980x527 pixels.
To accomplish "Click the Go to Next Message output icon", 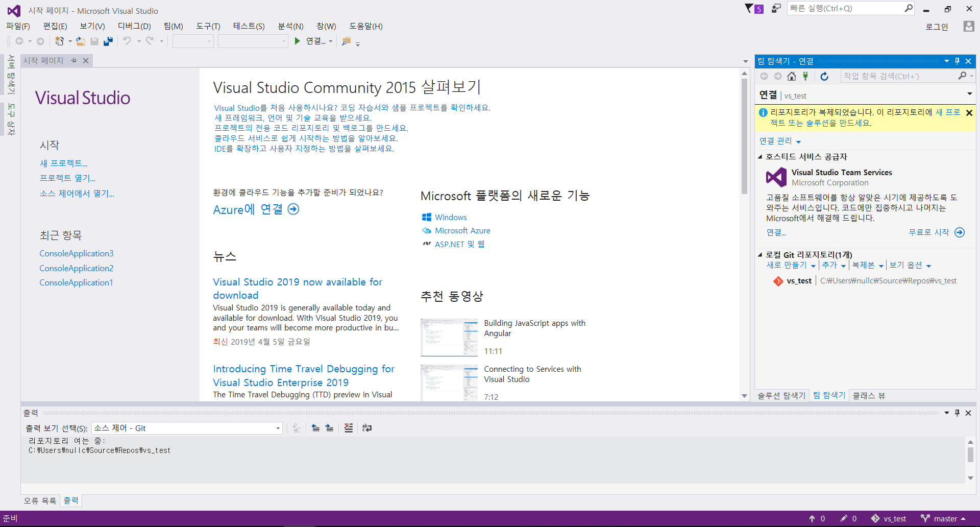I will (x=329, y=428).
